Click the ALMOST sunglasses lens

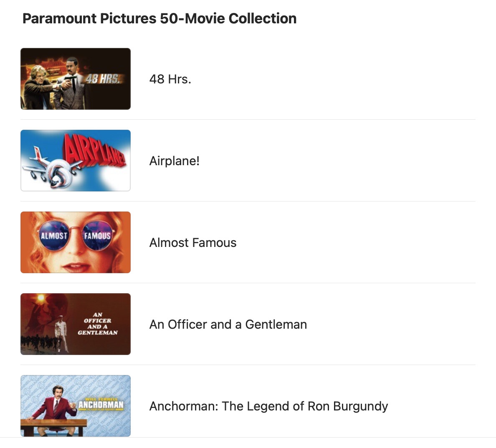54,236
